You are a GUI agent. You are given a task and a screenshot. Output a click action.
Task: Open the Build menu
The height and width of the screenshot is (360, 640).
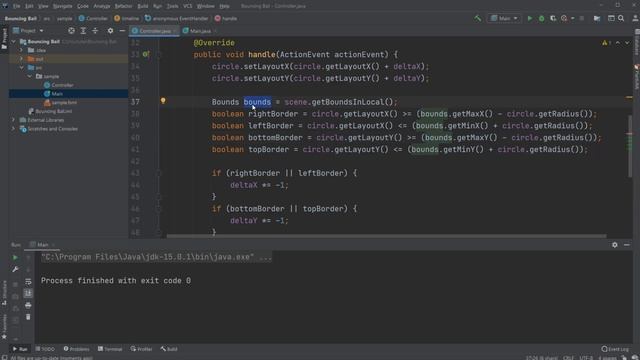tap(143, 6)
